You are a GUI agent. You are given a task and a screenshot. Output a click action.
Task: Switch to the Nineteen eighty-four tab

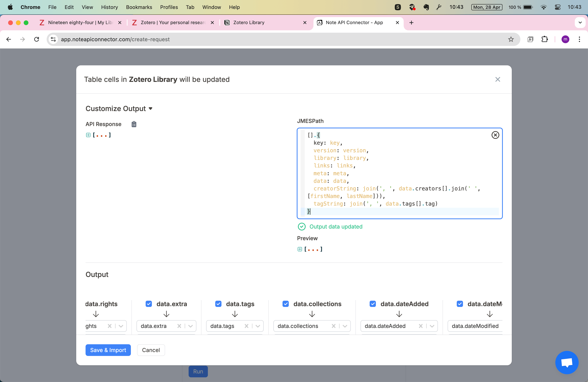pos(80,23)
